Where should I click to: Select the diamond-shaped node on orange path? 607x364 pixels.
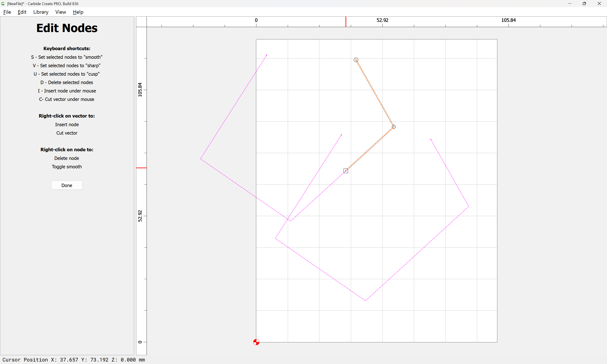click(x=394, y=127)
